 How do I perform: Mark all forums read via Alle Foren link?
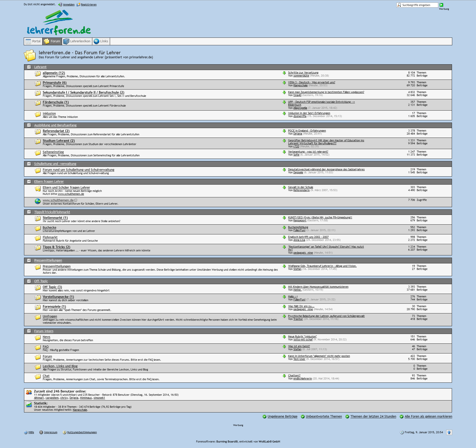click(x=428, y=416)
